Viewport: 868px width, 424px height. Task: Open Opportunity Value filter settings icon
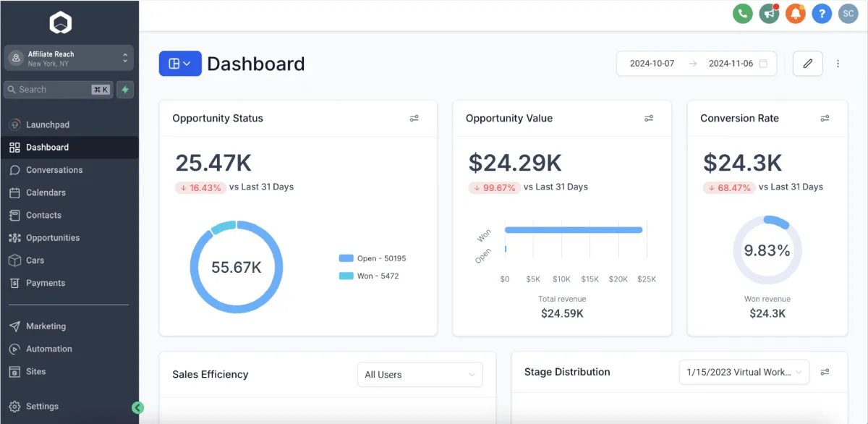pyautogui.click(x=649, y=119)
